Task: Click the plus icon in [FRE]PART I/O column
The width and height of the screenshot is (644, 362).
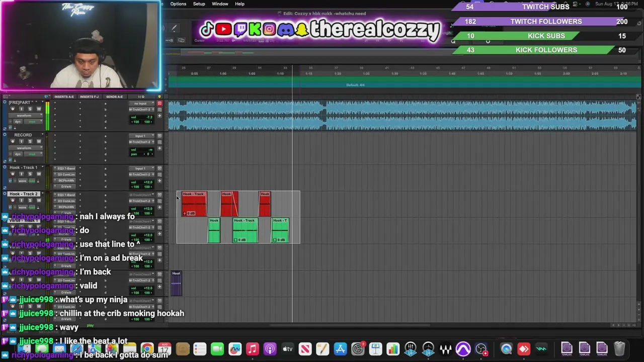Action: [159, 116]
